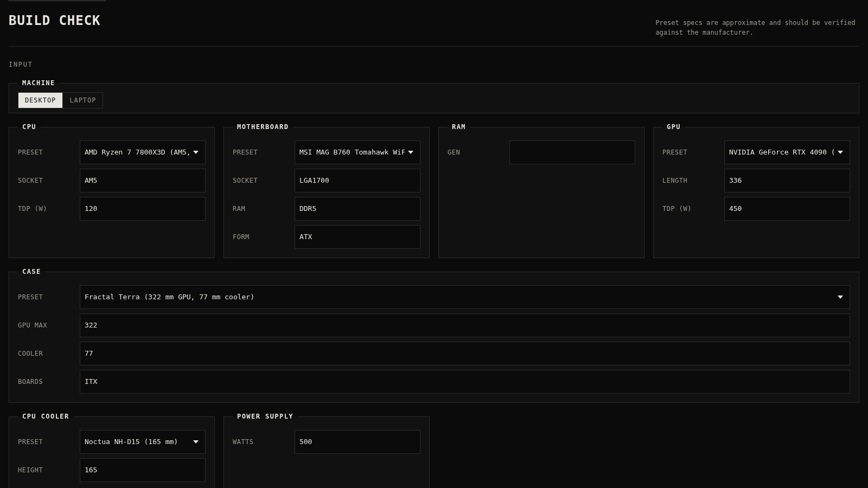This screenshot has width=868, height=488.
Task: Click the POWER SUPPLY group label
Action: pyautogui.click(x=265, y=416)
